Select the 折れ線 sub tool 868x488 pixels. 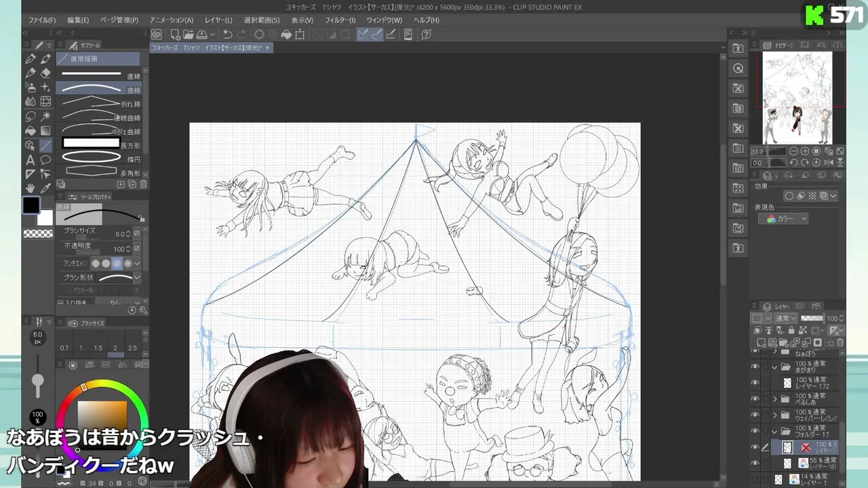coord(100,102)
